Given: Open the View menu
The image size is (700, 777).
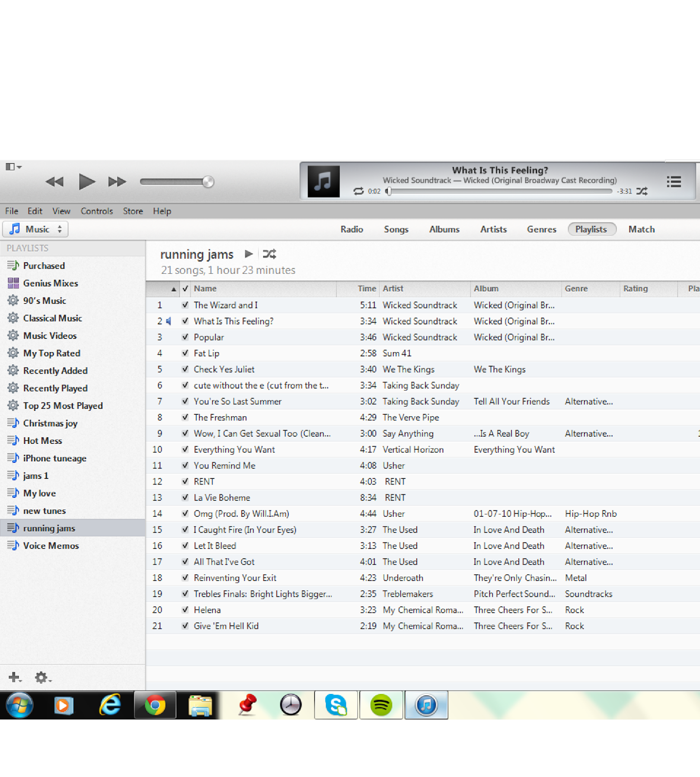Looking at the screenshot, I should pyautogui.click(x=61, y=211).
